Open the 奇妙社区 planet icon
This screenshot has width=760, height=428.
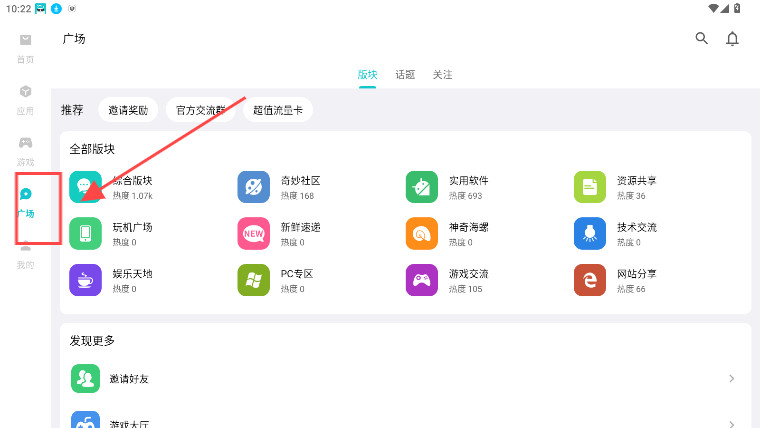[253, 187]
